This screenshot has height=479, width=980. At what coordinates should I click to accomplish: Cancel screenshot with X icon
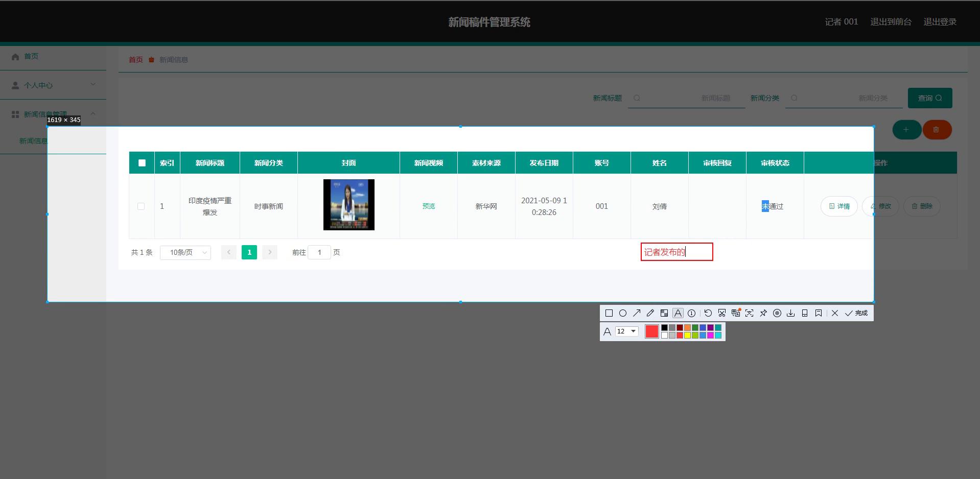point(834,313)
